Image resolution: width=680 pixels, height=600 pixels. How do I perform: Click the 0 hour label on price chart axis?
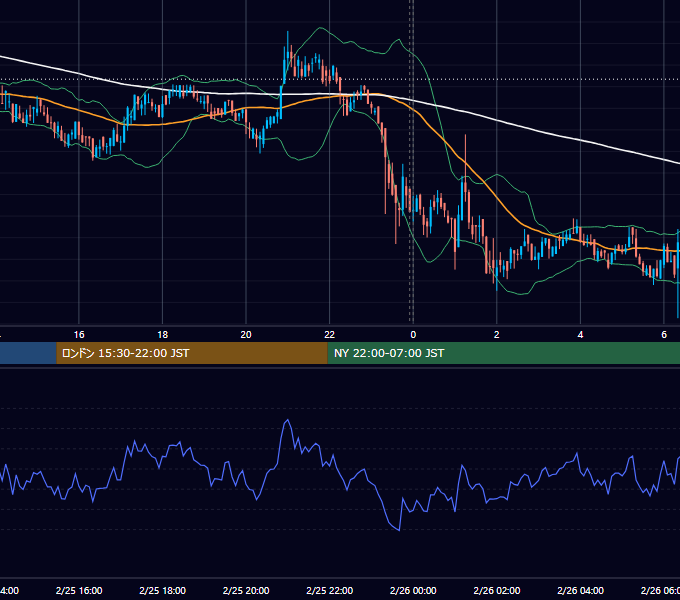coord(413,335)
